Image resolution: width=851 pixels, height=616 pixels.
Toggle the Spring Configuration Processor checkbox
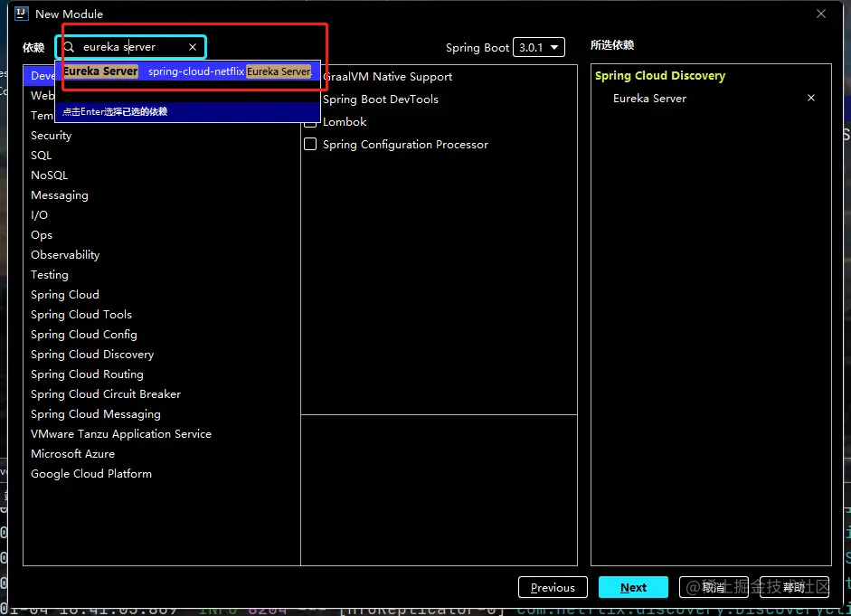pos(310,144)
